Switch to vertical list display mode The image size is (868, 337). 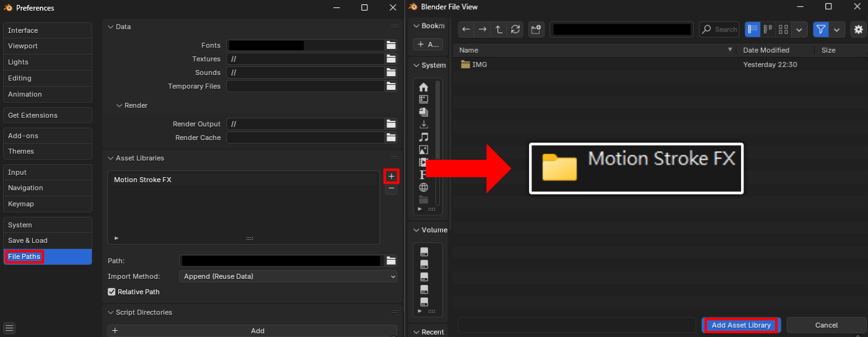[x=753, y=29]
